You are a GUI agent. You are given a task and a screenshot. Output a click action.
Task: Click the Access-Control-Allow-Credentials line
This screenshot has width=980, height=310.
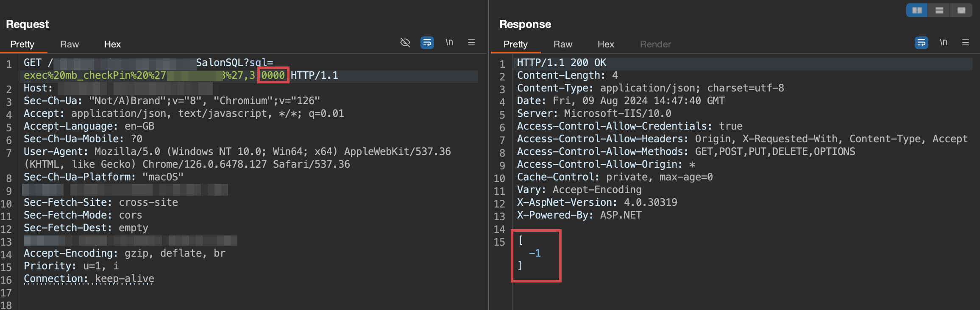pos(630,126)
